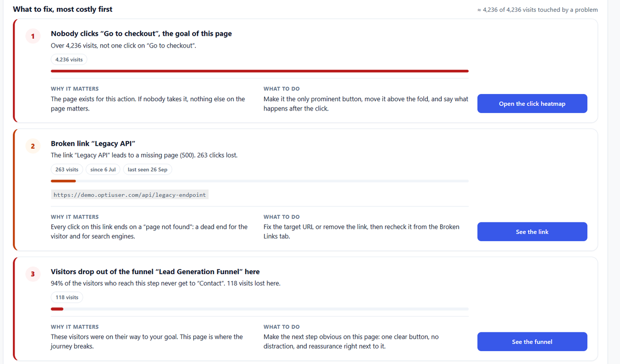Click the See the link button
Viewport: 620px width, 364px height.
[532, 231]
